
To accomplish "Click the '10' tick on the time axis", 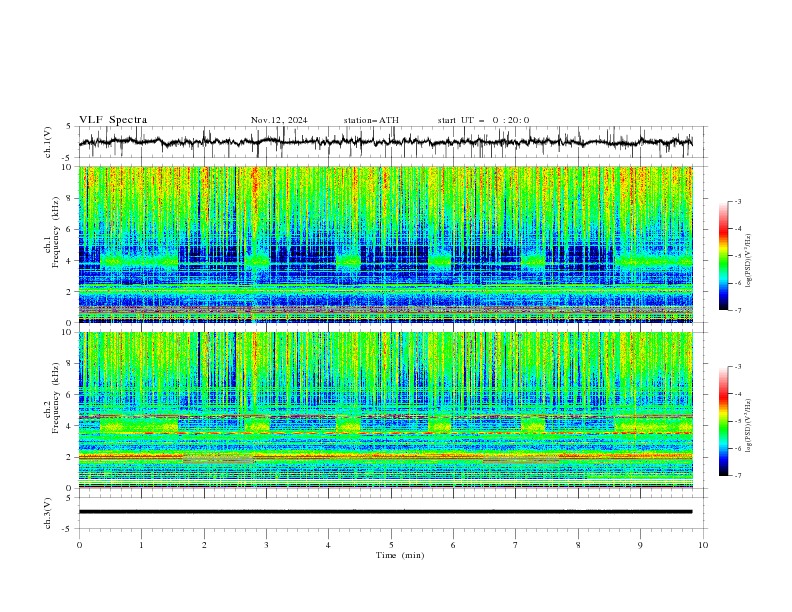I will 703,545.
